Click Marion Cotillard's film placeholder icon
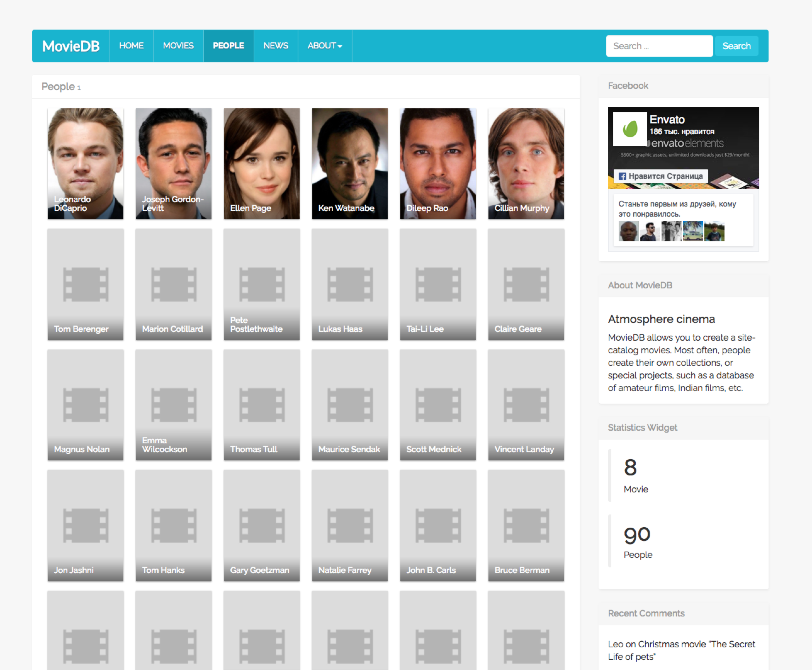812x670 pixels. tap(174, 284)
